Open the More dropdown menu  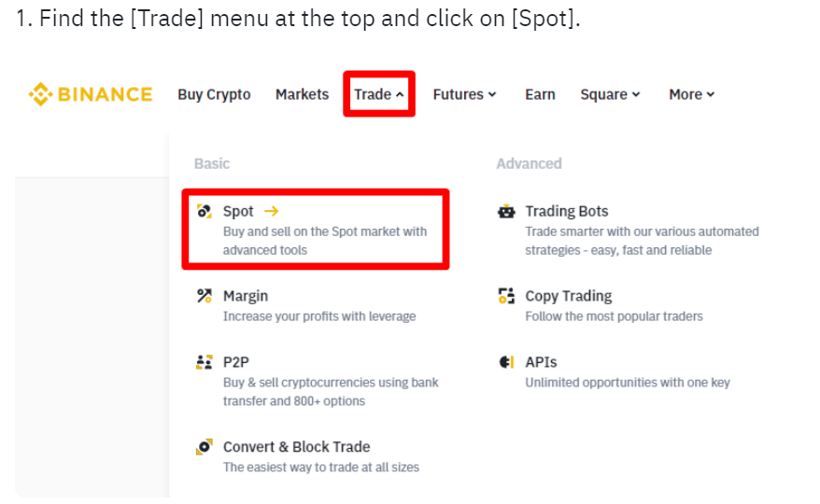[x=691, y=94]
